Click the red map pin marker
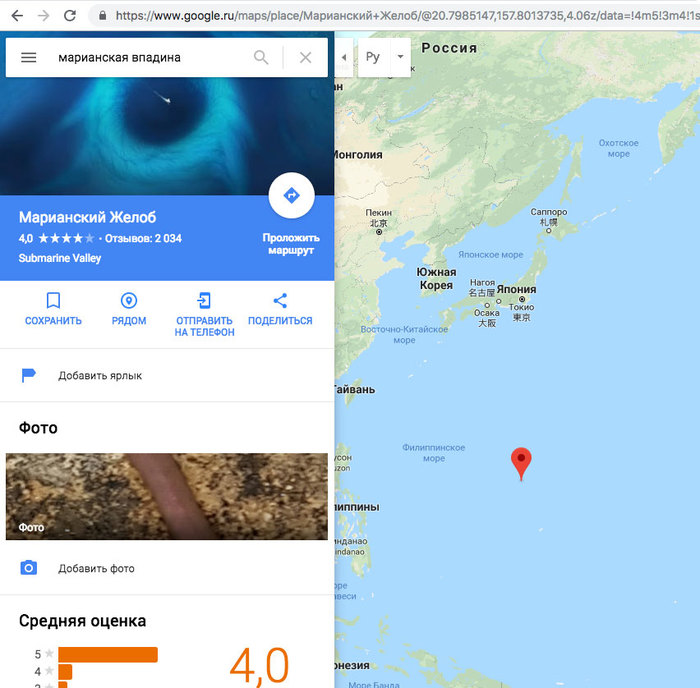Image resolution: width=700 pixels, height=688 pixels. pos(521,462)
